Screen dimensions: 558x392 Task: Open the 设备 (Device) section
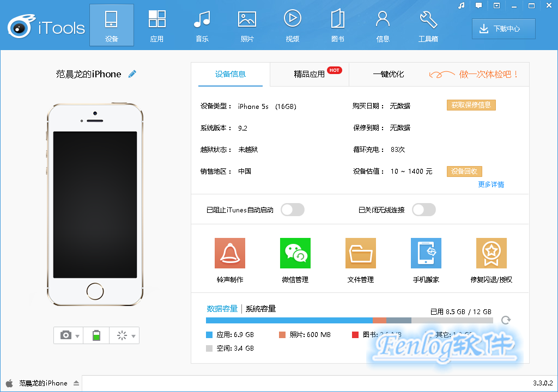click(x=111, y=25)
